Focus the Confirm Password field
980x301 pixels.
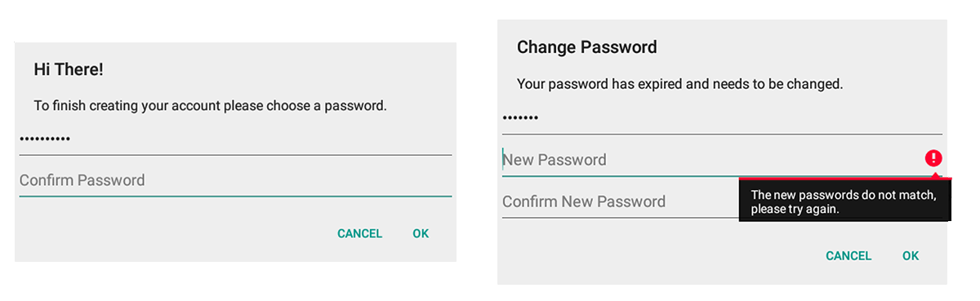235,180
